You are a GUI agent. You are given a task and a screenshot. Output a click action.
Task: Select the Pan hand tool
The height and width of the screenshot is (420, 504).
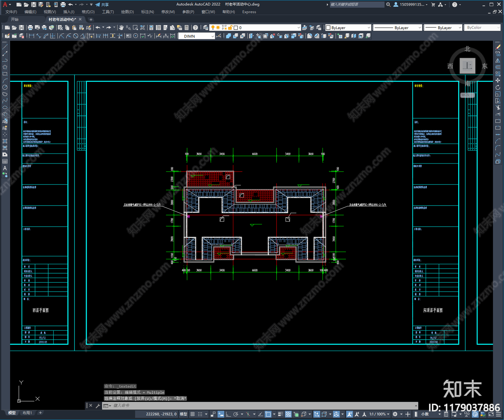(121, 28)
